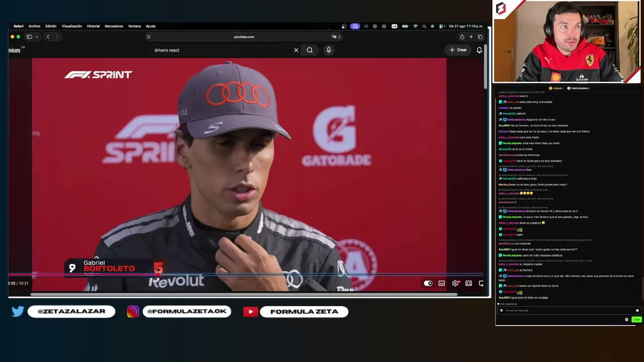Open the Ayuda menu
644x362 pixels.
tap(150, 26)
